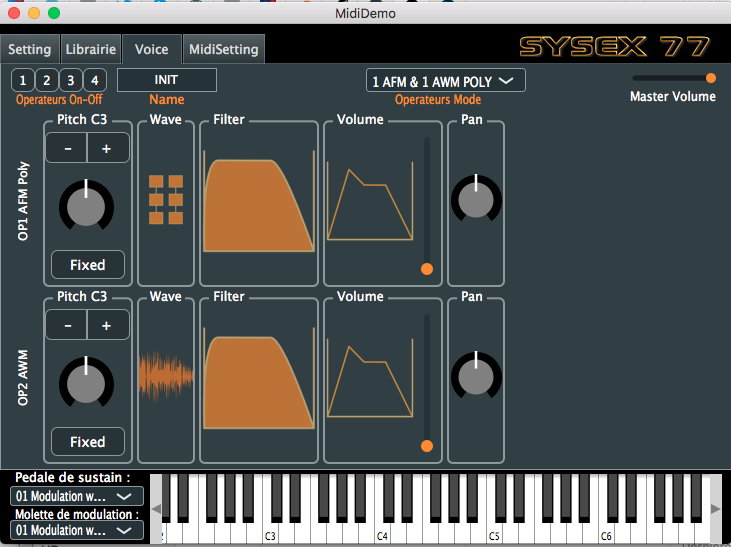
Task: Toggle operator 2 on-off button
Action: click(47, 80)
